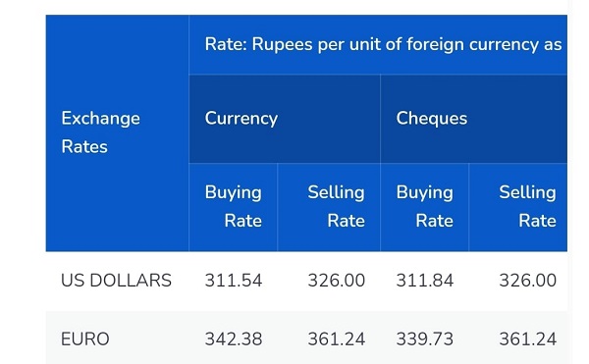Select the US DOLLARS row label
The image size is (589, 364).
pyautogui.click(x=116, y=281)
